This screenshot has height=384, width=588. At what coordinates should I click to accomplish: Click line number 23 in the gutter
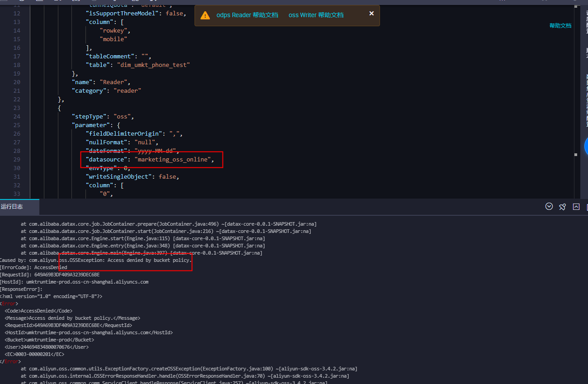coord(17,108)
